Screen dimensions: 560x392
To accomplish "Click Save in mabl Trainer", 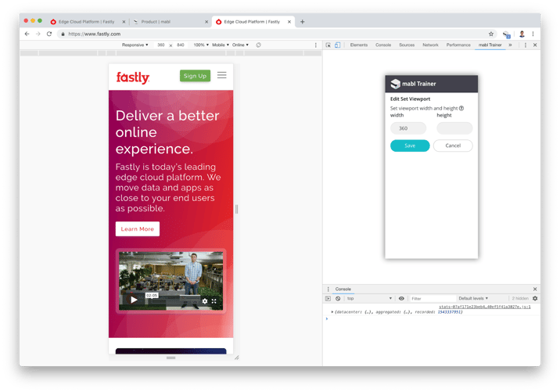I will point(410,146).
